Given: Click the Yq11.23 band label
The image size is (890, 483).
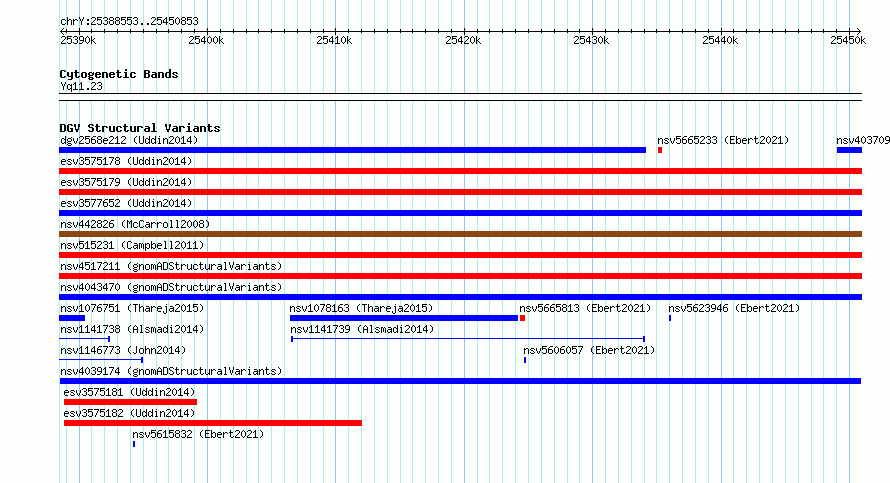Looking at the screenshot, I should pyautogui.click(x=81, y=86).
